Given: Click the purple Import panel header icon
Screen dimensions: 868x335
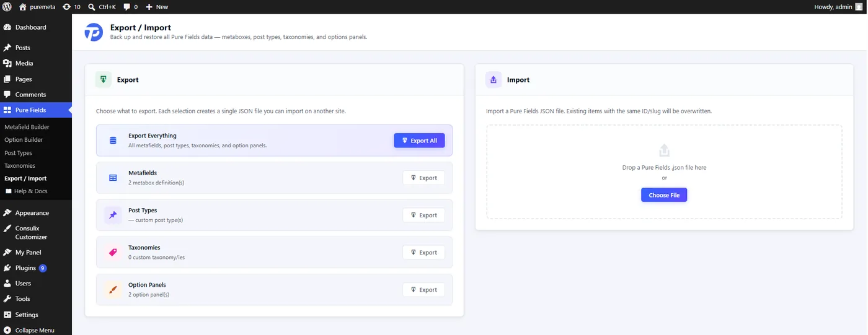Looking at the screenshot, I should (494, 79).
